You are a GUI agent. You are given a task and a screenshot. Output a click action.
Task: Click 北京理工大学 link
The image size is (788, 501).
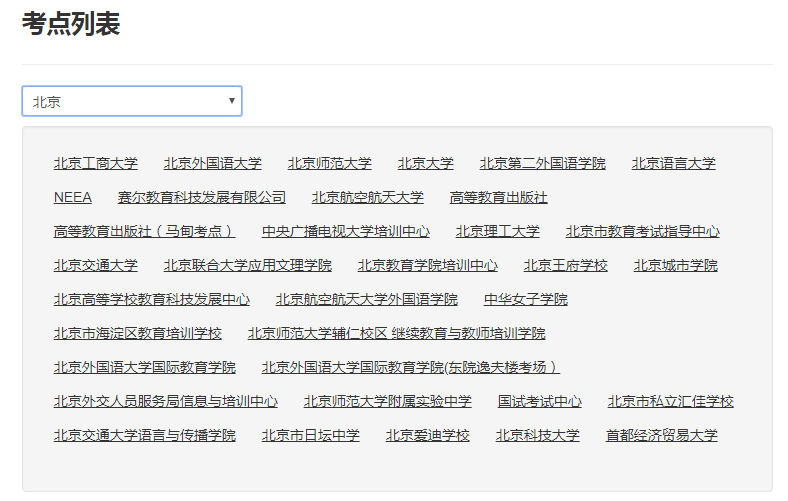pyautogui.click(x=498, y=231)
